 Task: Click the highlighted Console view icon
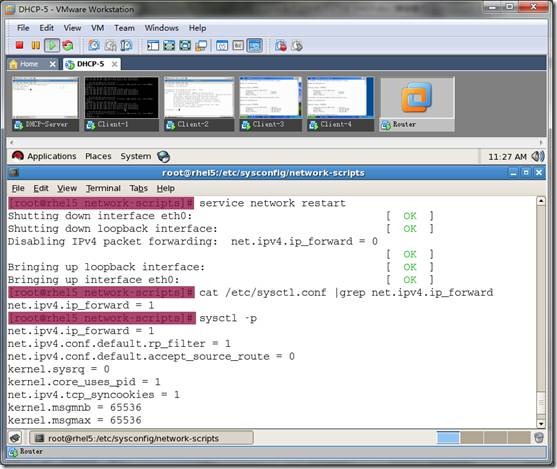pos(255,45)
